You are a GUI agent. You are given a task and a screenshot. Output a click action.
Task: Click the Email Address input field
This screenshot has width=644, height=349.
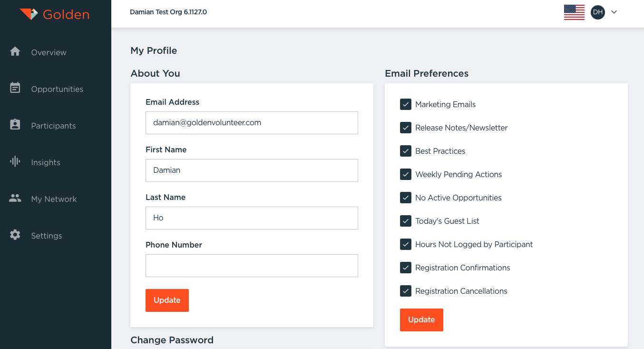click(252, 123)
